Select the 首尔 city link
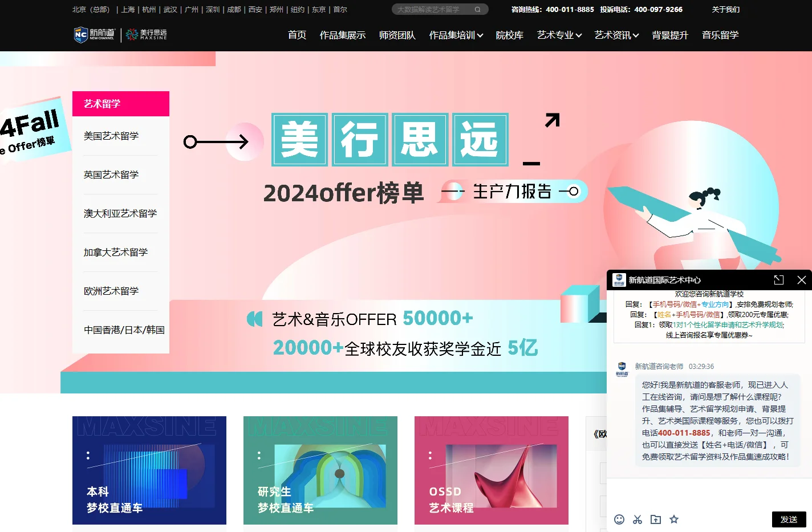 click(340, 10)
